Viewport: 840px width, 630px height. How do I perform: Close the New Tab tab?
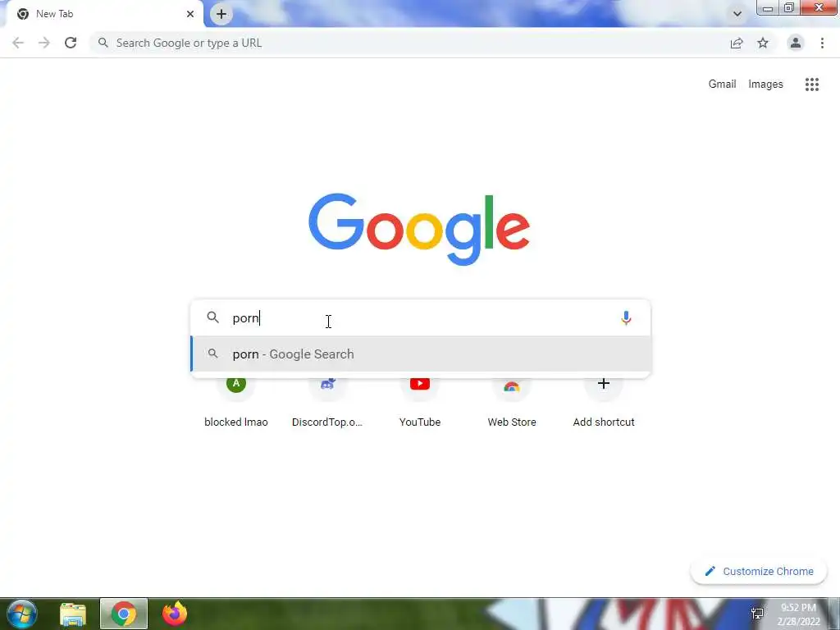[190, 14]
